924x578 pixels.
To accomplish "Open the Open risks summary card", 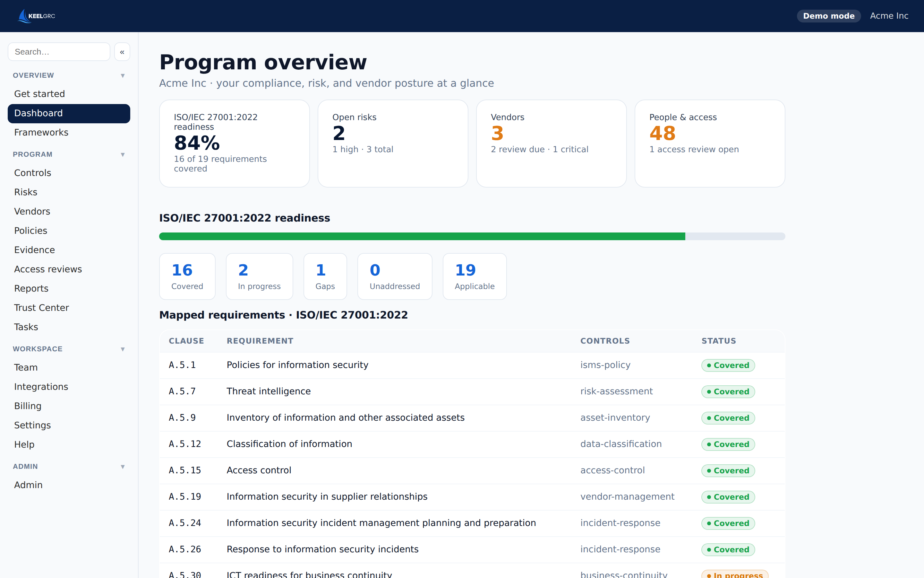I will (393, 143).
